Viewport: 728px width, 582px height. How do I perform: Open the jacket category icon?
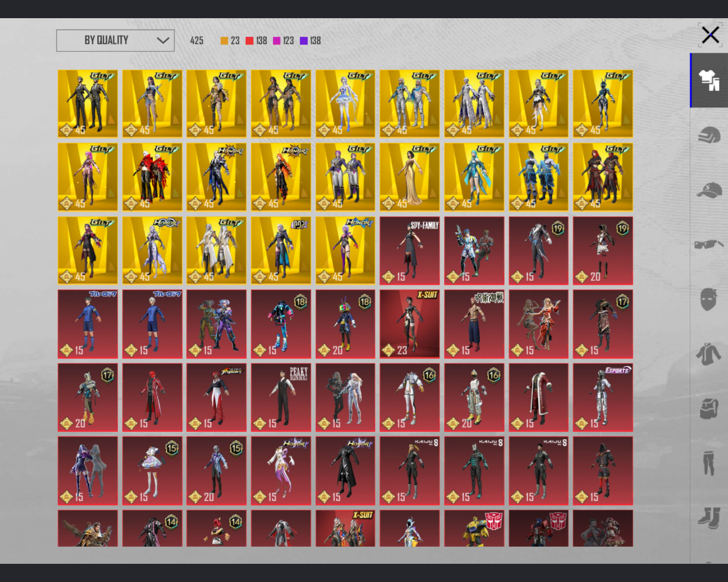click(709, 354)
